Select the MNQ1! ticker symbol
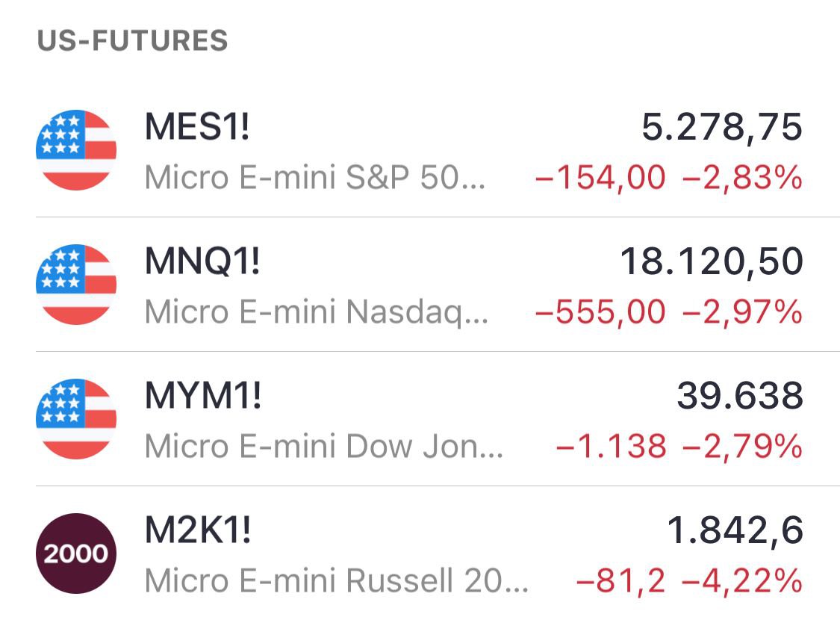The width and height of the screenshot is (840, 617). 202,262
